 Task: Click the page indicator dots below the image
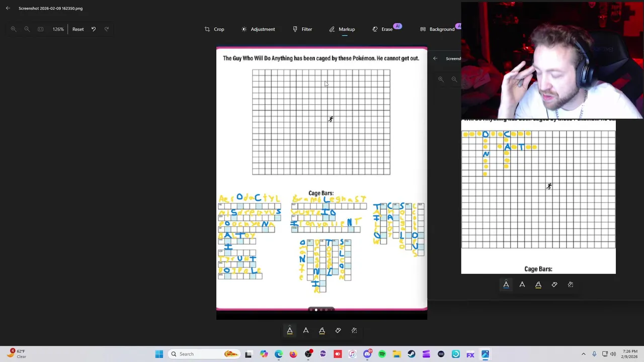pos(321,310)
